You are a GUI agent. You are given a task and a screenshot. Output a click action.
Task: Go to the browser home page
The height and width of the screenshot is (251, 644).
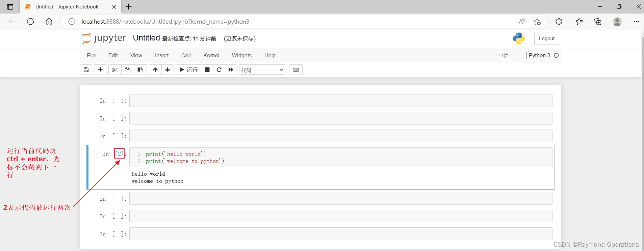pyautogui.click(x=49, y=22)
